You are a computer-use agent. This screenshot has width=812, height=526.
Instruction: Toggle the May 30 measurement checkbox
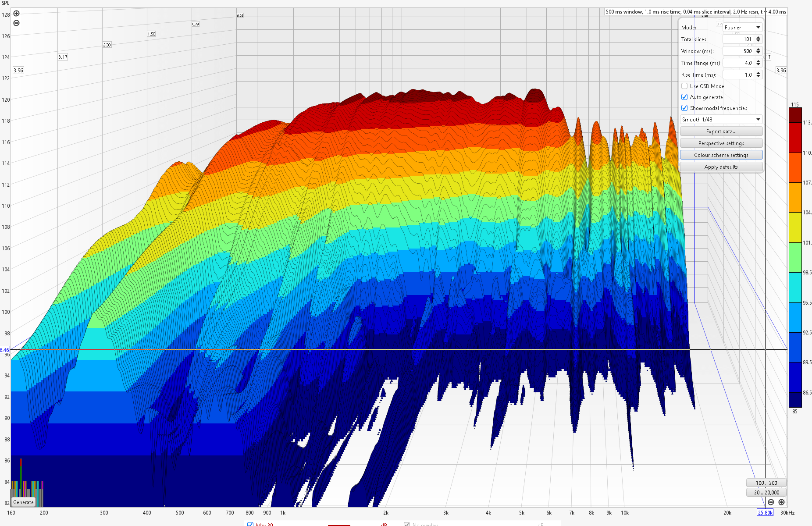click(x=250, y=524)
